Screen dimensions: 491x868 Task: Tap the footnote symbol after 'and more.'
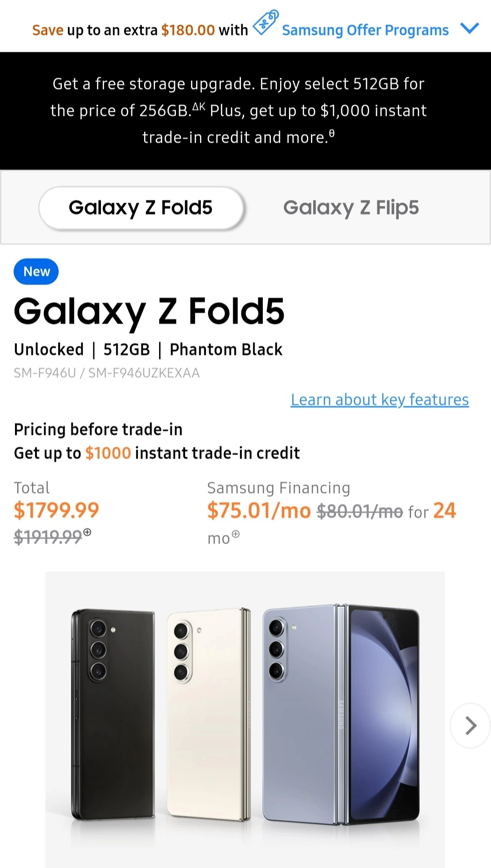click(x=332, y=134)
